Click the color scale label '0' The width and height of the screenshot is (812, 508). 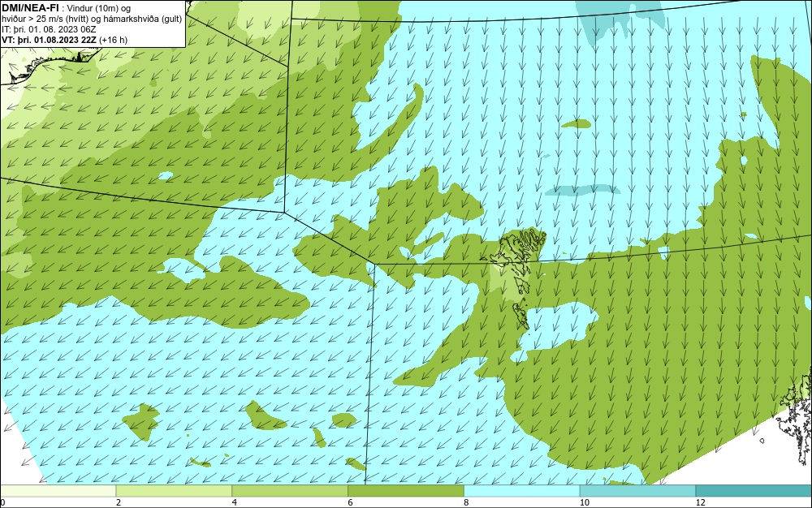point(2,502)
